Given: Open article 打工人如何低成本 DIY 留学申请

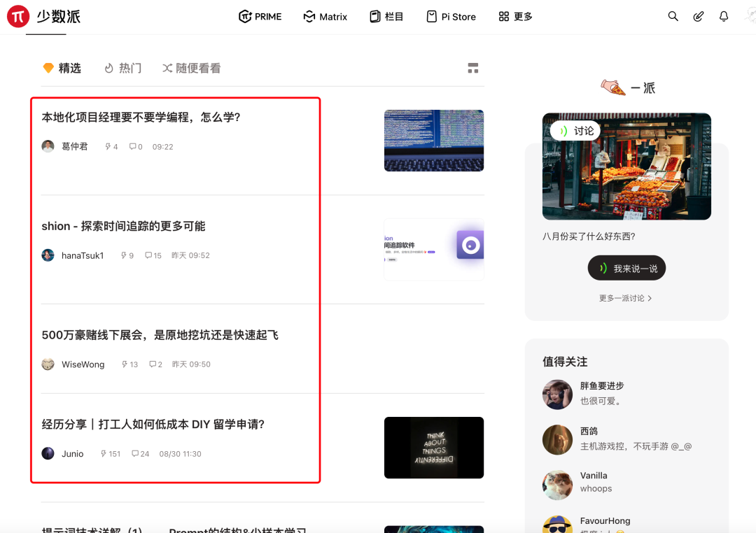Looking at the screenshot, I should tap(153, 424).
